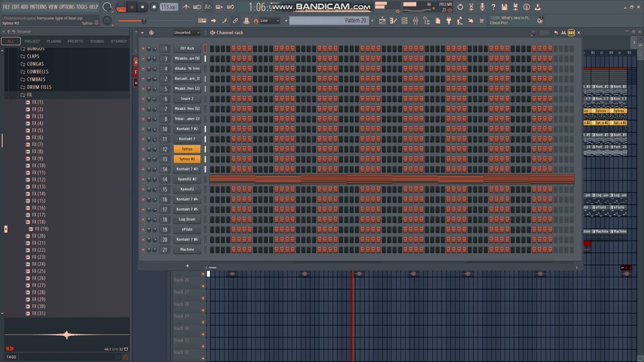This screenshot has width=644, height=362.
Task: Click the globe news notification icon
Action: (x=540, y=20)
